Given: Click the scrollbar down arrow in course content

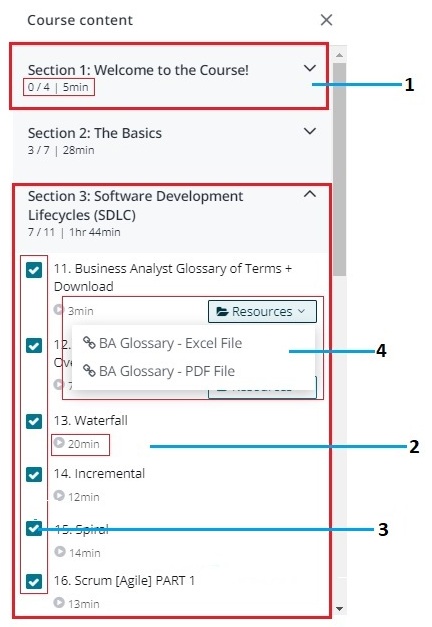Looking at the screenshot, I should click(x=340, y=609).
